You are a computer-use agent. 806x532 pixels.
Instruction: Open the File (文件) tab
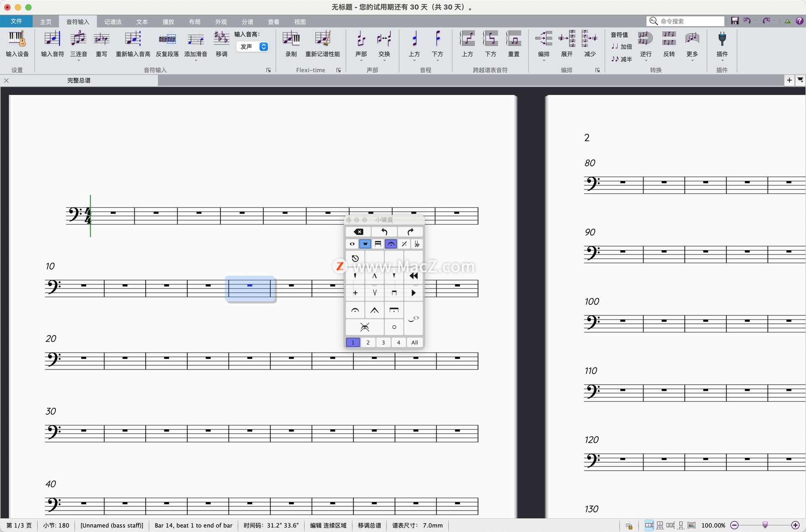pyautogui.click(x=16, y=21)
